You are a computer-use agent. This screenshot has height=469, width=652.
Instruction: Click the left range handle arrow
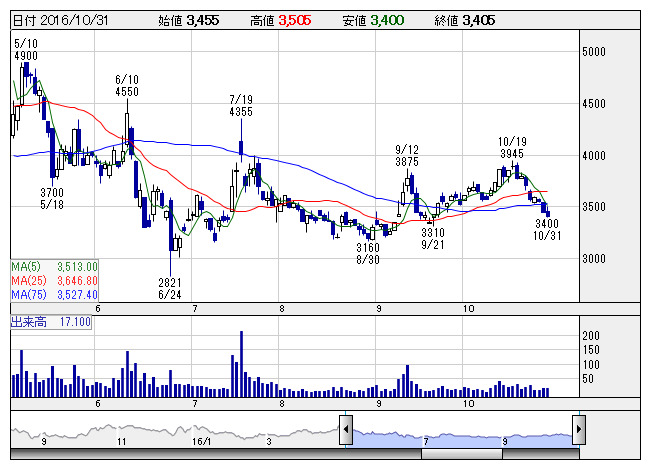pyautogui.click(x=345, y=431)
